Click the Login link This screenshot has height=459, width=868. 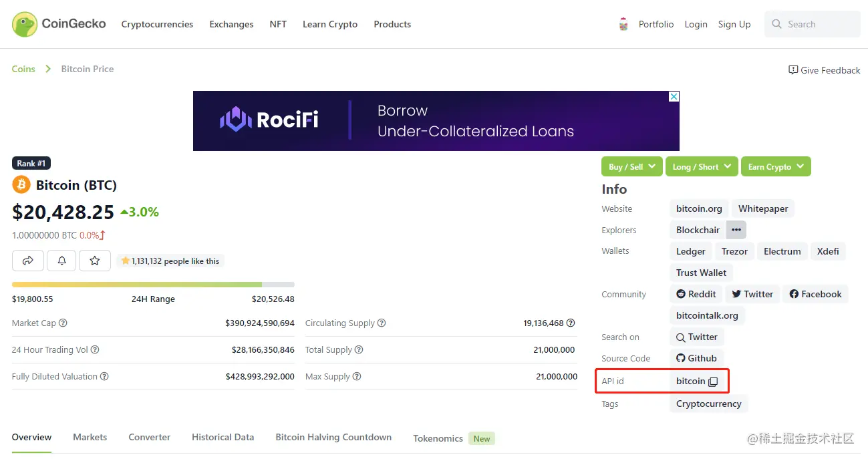[696, 24]
